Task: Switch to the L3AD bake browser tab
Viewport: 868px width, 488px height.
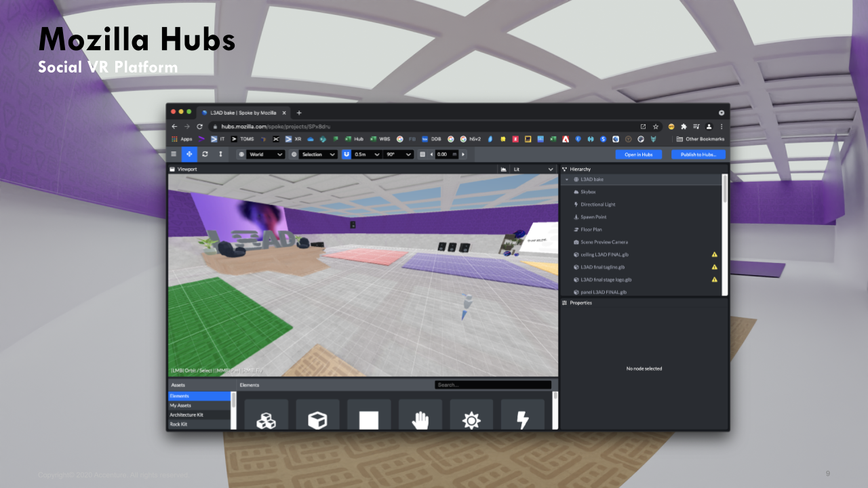Action: coord(243,113)
